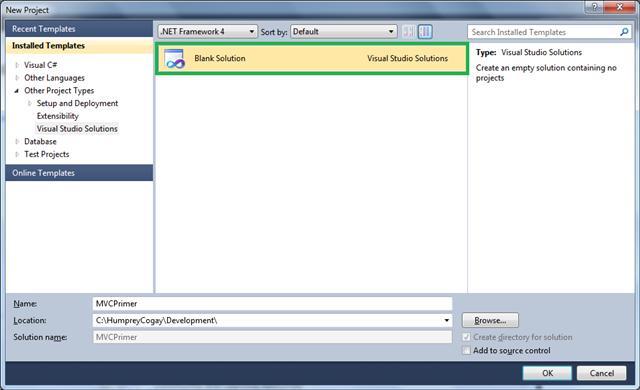Select Other Languages tree item

pyautogui.click(x=54, y=78)
